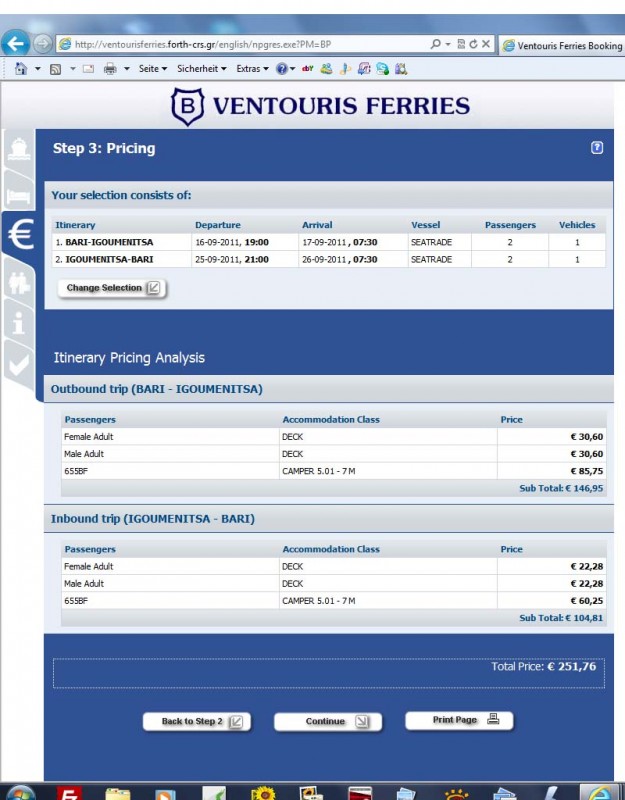
Task: Expand the Sicherheit dropdown menu
Action: 200,69
